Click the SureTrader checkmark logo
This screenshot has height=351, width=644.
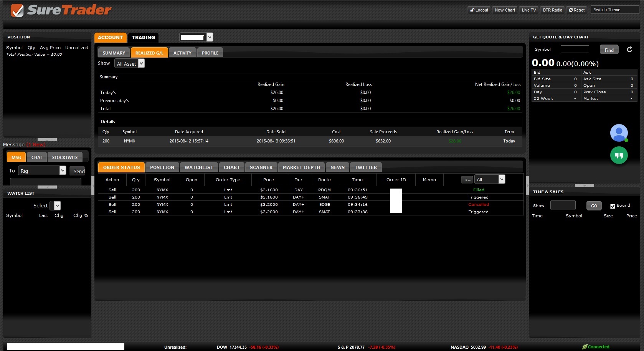coord(17,10)
